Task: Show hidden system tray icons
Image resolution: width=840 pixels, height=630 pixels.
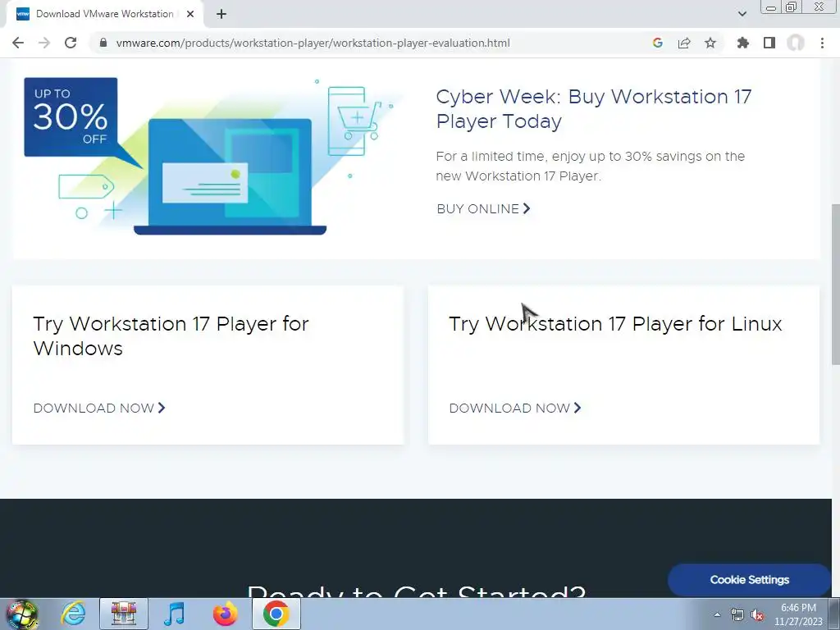Action: (717, 615)
